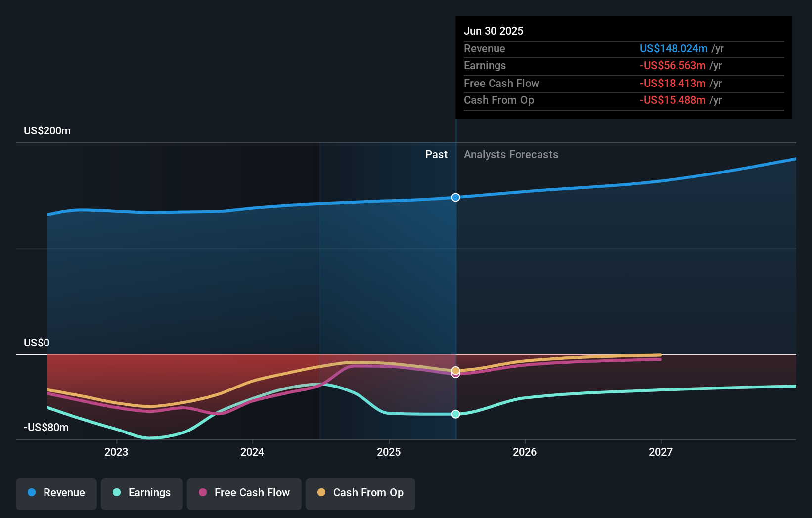
Task: Toggle Earnings series visibility
Action: point(142,493)
